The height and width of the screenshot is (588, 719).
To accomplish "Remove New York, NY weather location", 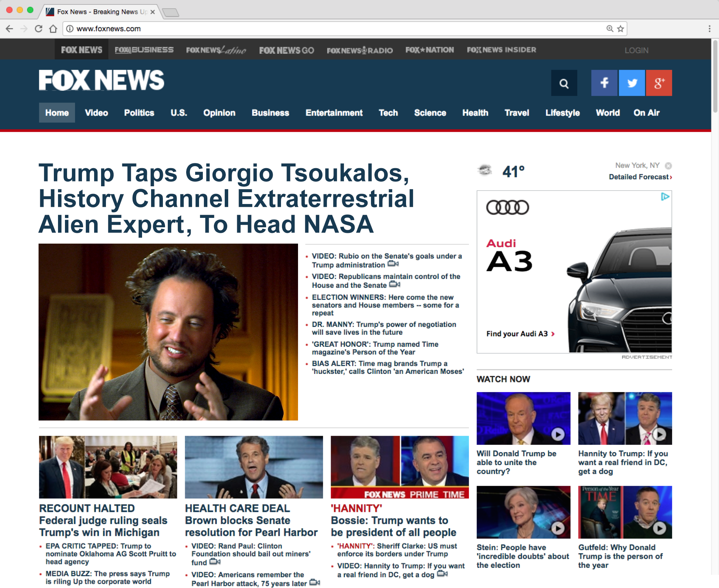I will click(x=668, y=166).
